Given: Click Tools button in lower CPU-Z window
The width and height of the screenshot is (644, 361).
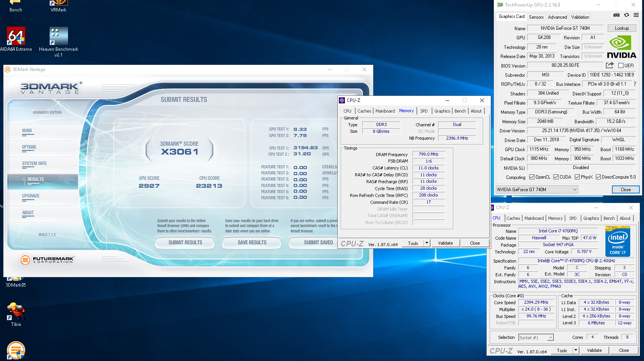Looking at the screenshot, I should tap(562, 350).
